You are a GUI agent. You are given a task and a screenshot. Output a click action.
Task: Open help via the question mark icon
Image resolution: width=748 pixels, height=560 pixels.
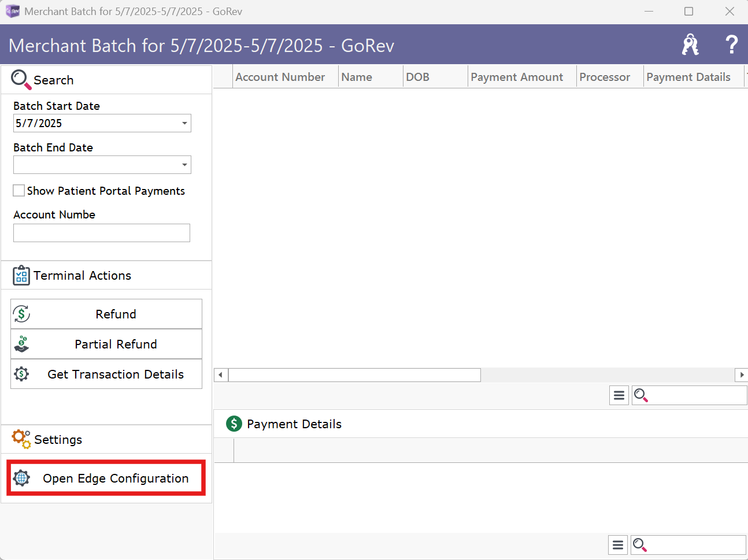(x=731, y=44)
